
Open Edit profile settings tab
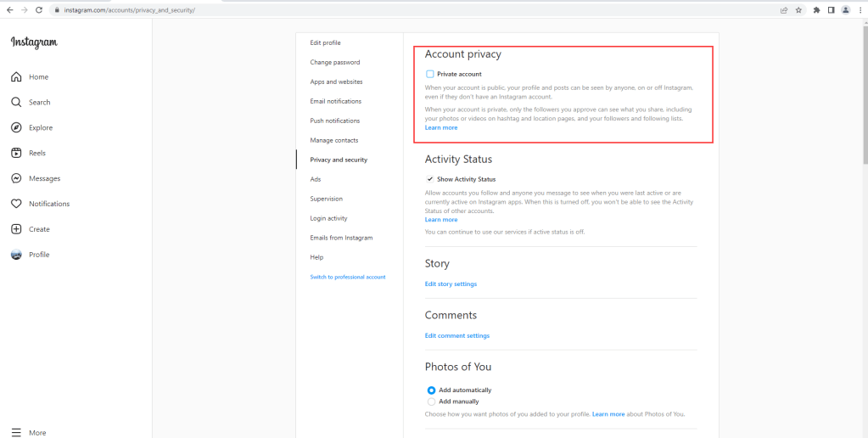click(326, 42)
